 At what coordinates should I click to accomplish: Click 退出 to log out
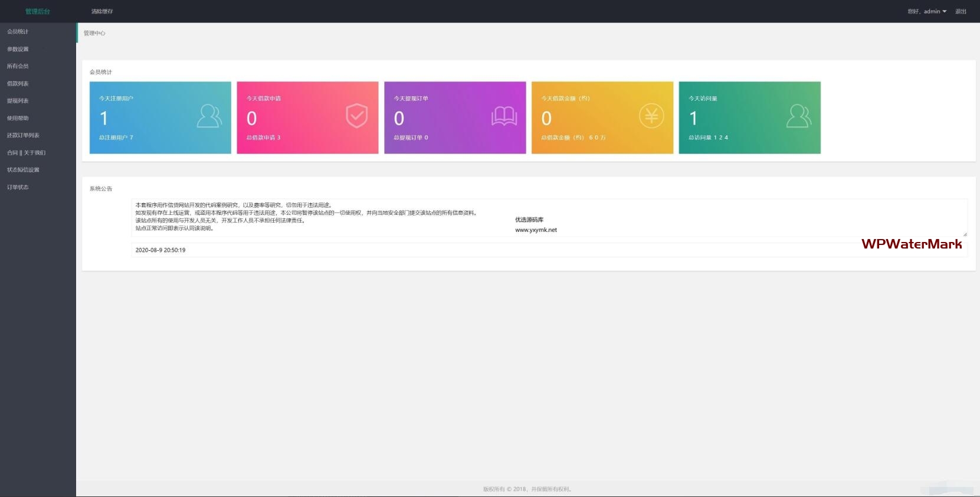click(x=961, y=11)
